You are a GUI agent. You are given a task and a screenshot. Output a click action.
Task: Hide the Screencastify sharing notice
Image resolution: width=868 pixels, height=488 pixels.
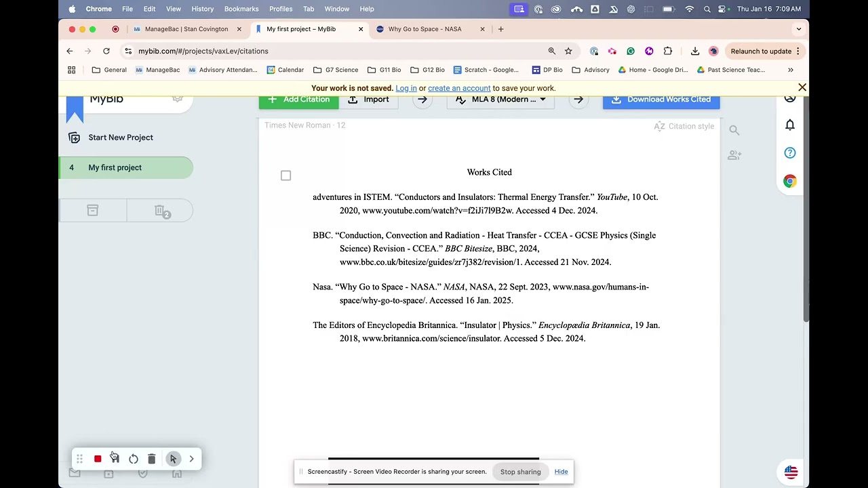(x=561, y=472)
